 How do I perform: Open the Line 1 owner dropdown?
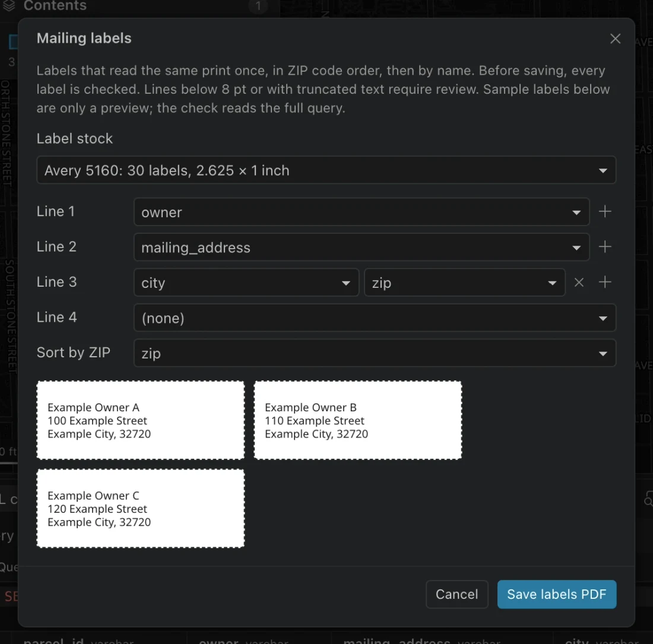pos(362,212)
